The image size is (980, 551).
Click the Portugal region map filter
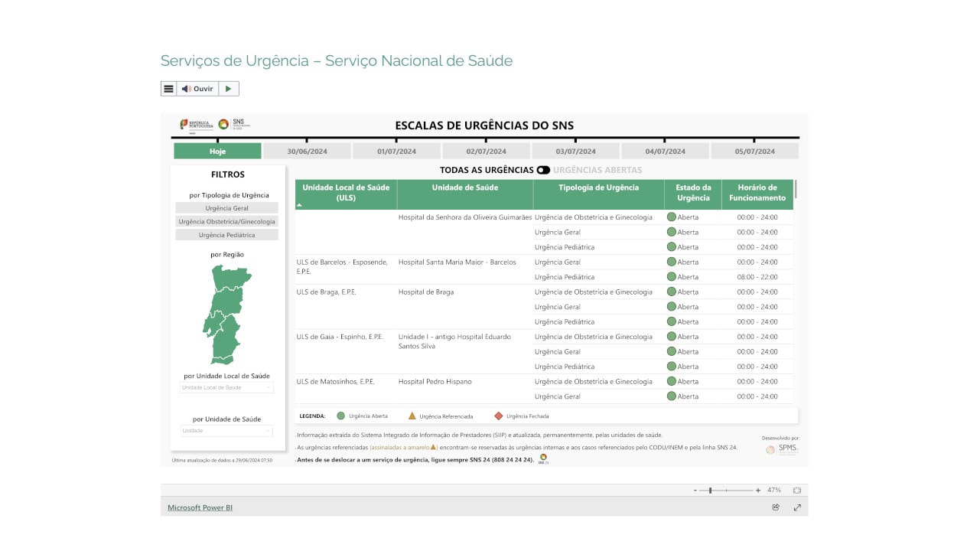225,315
